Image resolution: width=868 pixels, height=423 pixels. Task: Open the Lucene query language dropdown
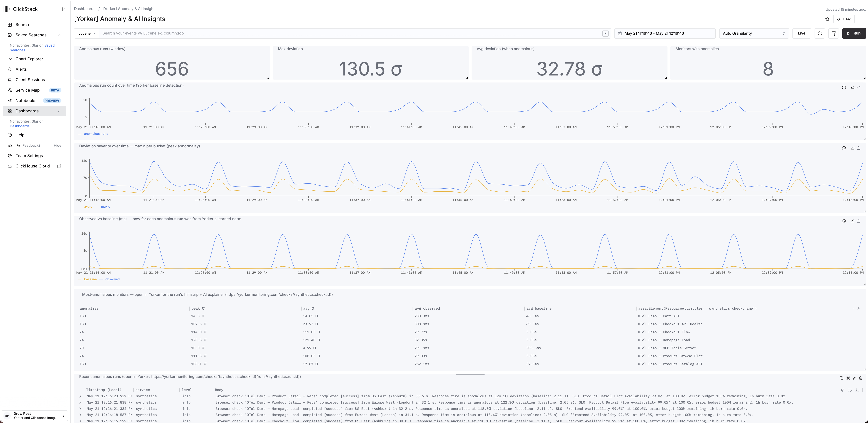(87, 33)
